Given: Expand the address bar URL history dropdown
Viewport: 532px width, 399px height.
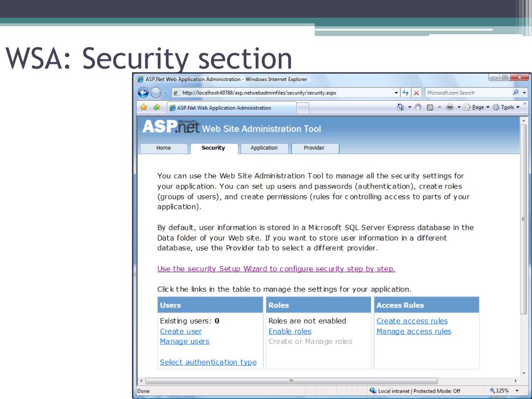Looking at the screenshot, I should [x=396, y=92].
